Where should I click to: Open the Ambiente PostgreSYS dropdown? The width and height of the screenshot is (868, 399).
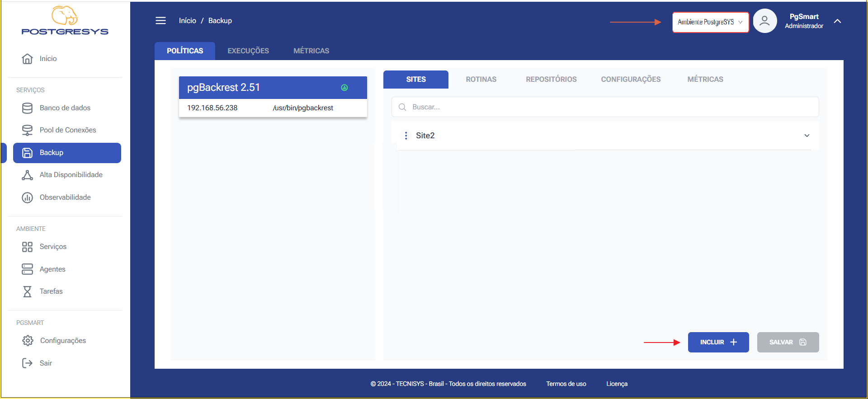tap(710, 22)
